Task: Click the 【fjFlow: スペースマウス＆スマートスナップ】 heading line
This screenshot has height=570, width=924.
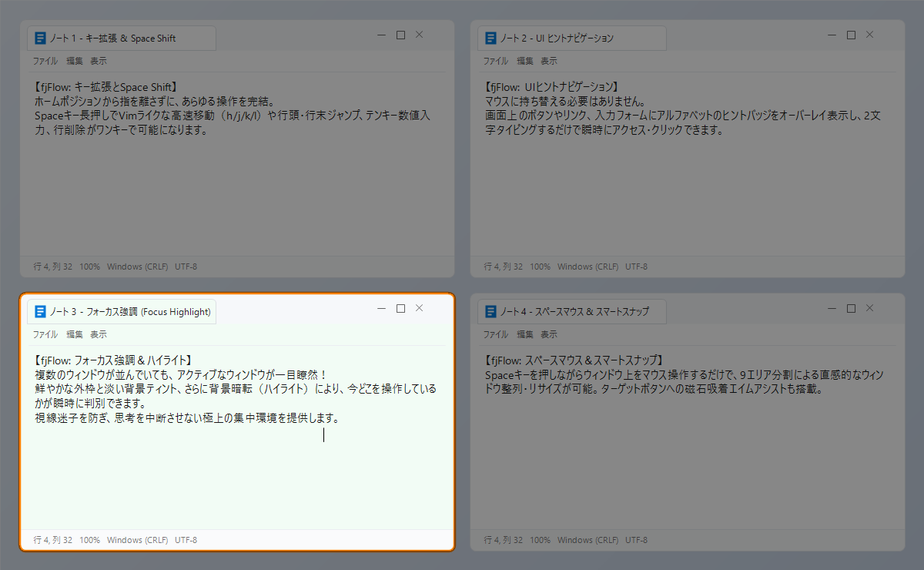Action: pyautogui.click(x=574, y=360)
